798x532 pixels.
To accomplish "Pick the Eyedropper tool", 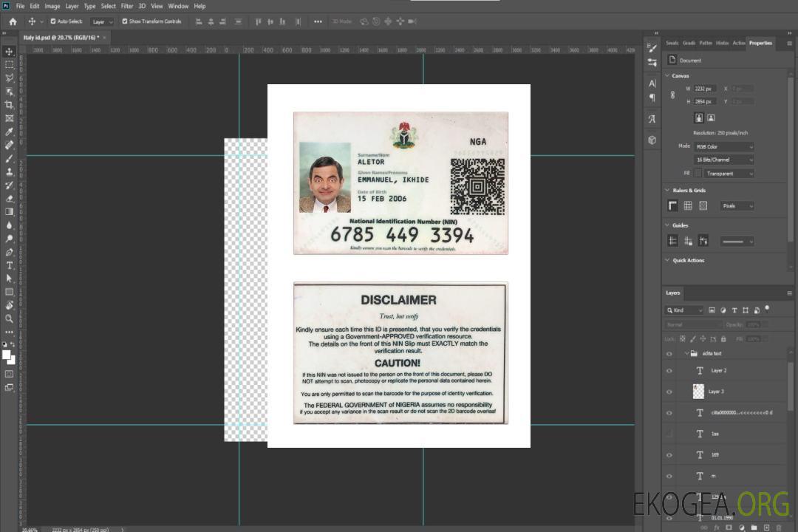I will (x=9, y=132).
